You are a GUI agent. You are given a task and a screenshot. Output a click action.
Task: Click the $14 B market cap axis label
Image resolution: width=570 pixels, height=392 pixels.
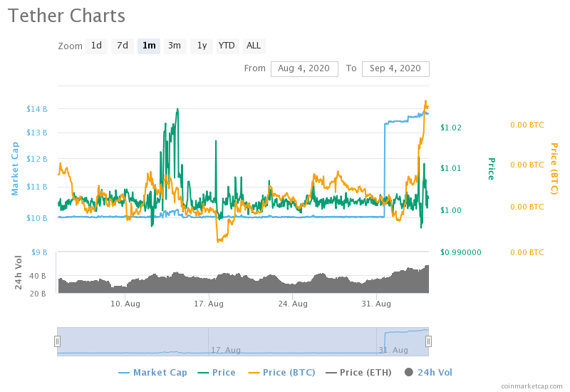tap(37, 109)
